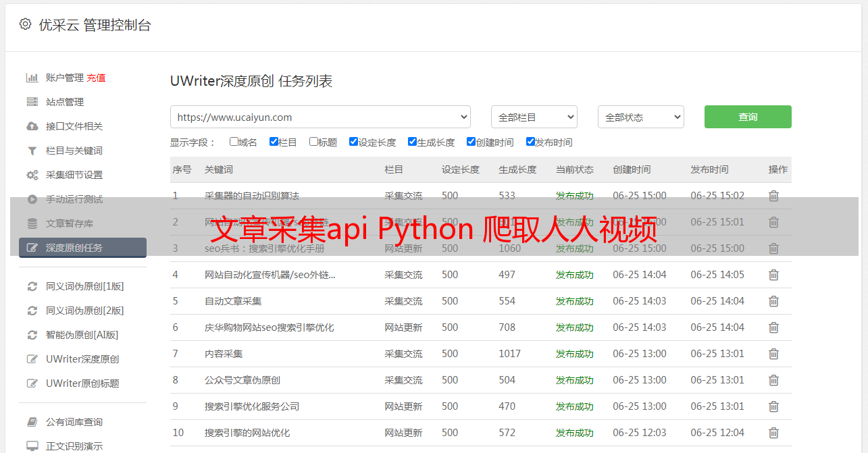Click the gear icon beside 优采云 管理控制台

[x=25, y=24]
